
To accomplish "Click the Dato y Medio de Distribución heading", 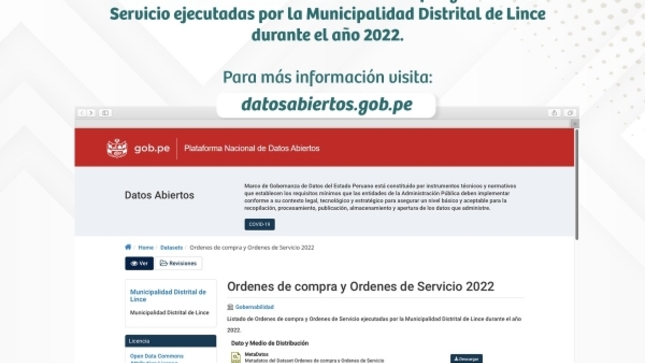I will pos(269,343).
